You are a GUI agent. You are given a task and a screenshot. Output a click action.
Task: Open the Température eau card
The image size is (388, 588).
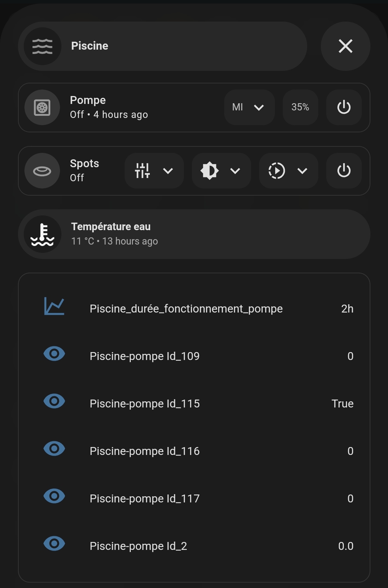coord(194,234)
